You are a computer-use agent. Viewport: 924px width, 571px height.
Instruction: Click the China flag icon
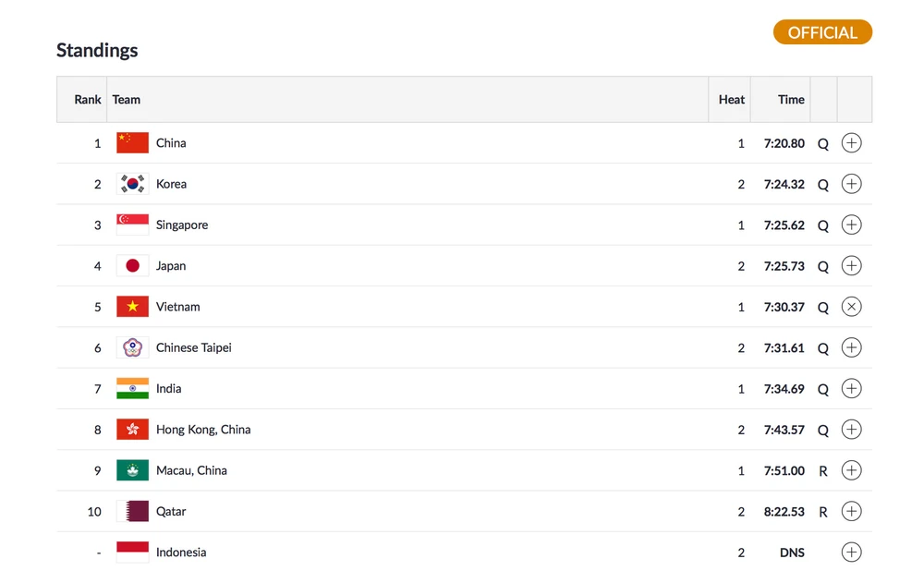tap(132, 143)
